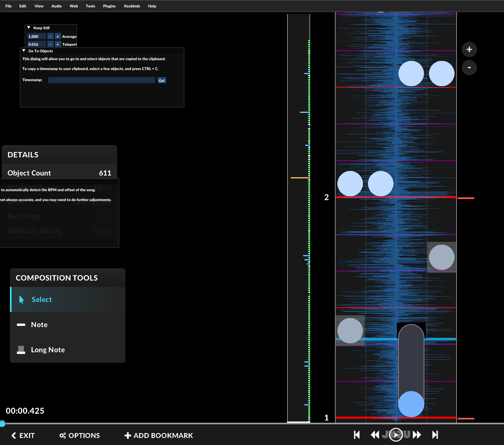Skip to the start of the track
Screen dimensions: 504x445
[357, 435]
